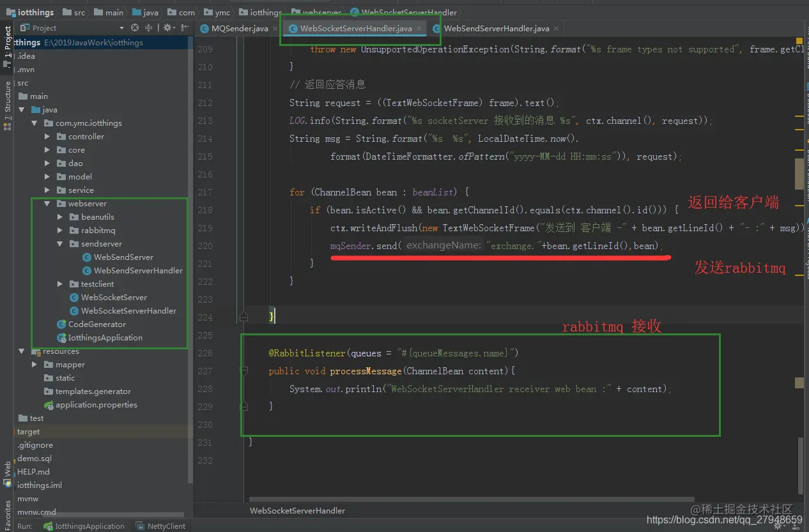Screen dimensions: 809x532
Task: Click the main breadcrumb
Action: [x=109, y=12]
